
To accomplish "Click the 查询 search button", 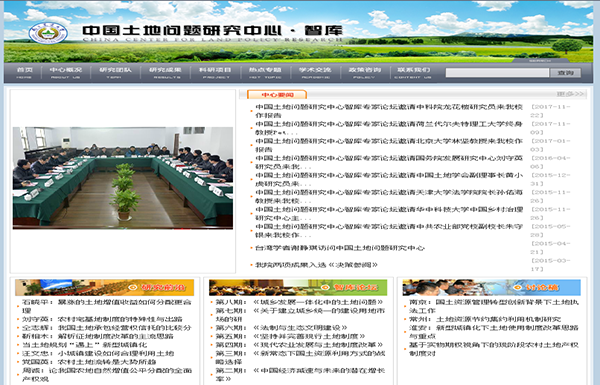I will tap(566, 73).
